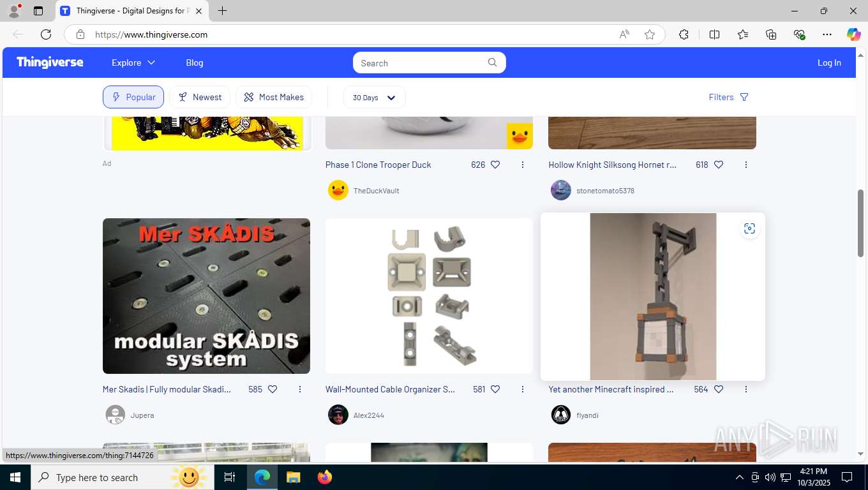The height and width of the screenshot is (490, 868).
Task: Open more options for Wall-Mounted Cable Organizer
Action: 523,389
